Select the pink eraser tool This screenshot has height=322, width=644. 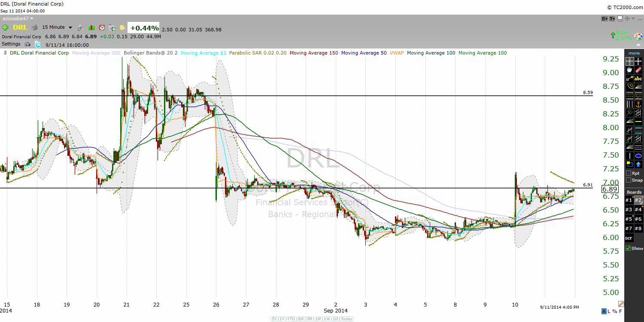[638, 70]
